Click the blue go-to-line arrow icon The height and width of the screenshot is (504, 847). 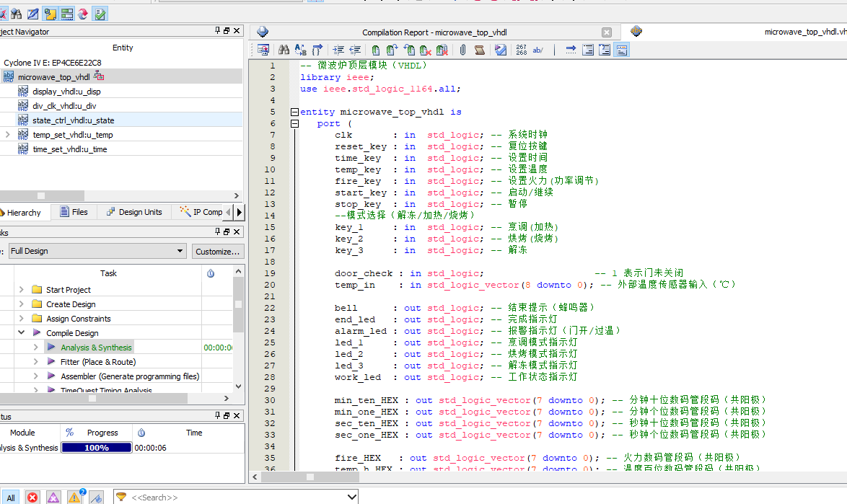(571, 50)
